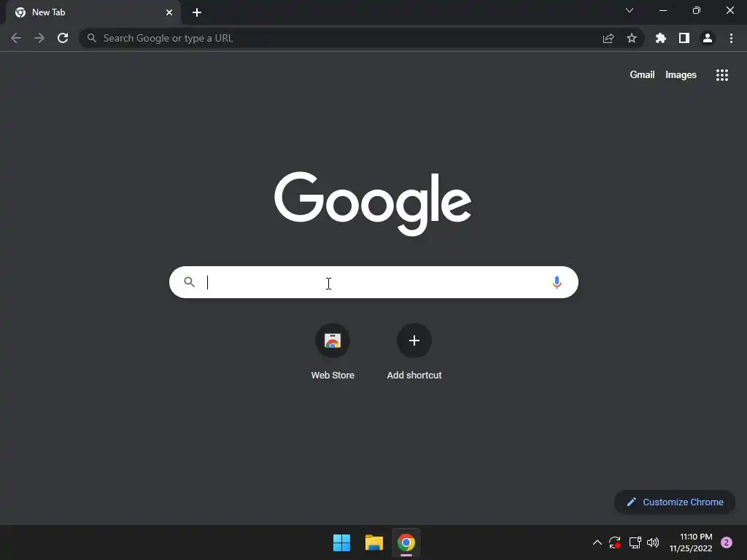Open the Google apps grid
Screen dimensions: 747x560
[722, 75]
